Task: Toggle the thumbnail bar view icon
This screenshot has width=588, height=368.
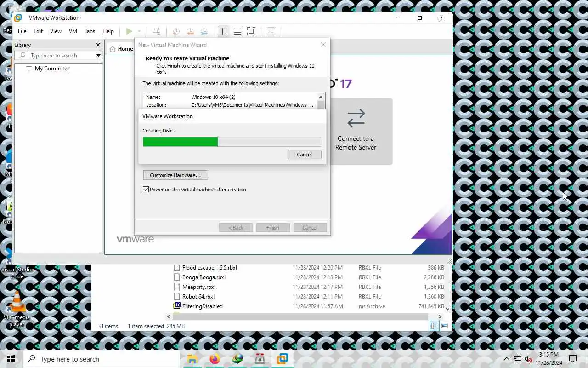Action: 237,31
